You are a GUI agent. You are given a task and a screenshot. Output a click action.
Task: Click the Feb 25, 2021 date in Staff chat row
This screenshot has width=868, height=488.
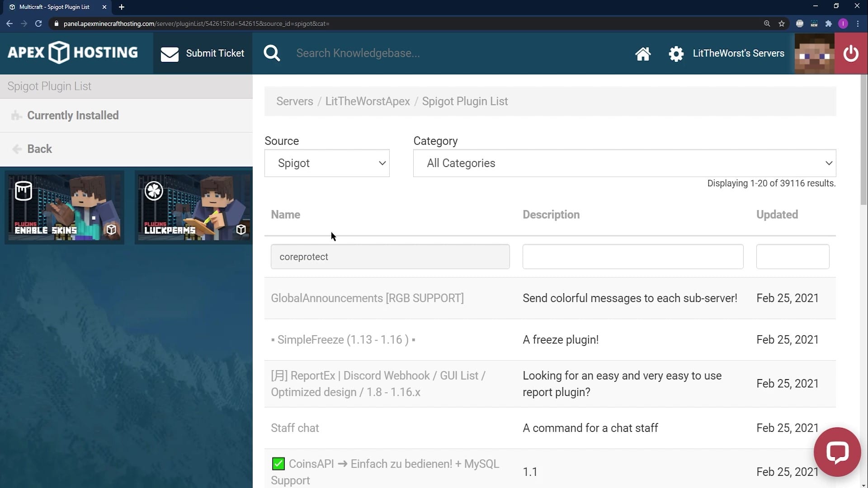tap(788, 428)
